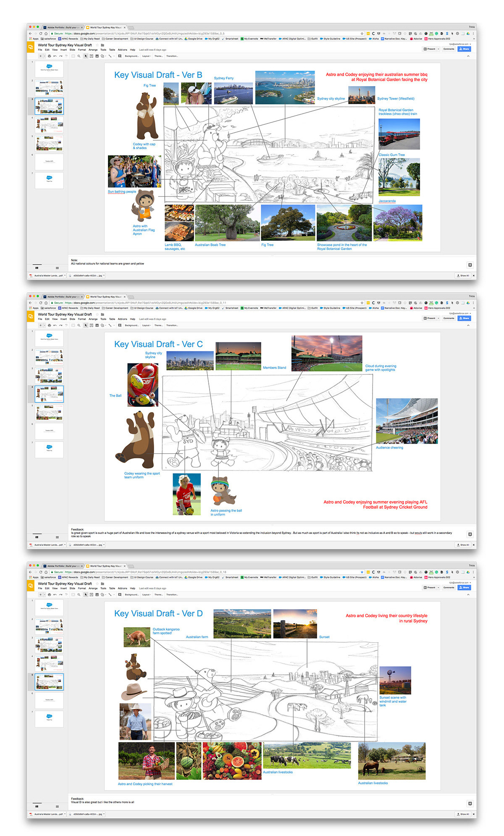Switch to grid view in Ver B window

(57, 268)
